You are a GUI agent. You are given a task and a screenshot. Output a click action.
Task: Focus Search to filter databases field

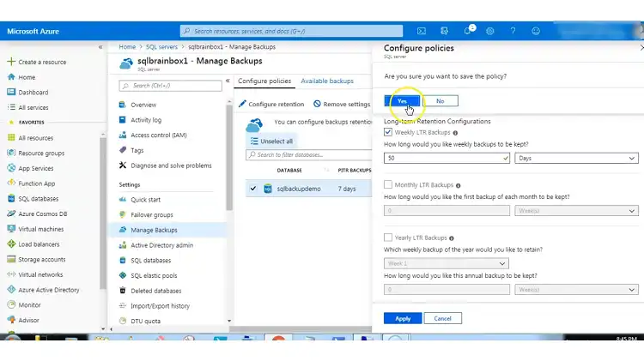click(x=309, y=154)
